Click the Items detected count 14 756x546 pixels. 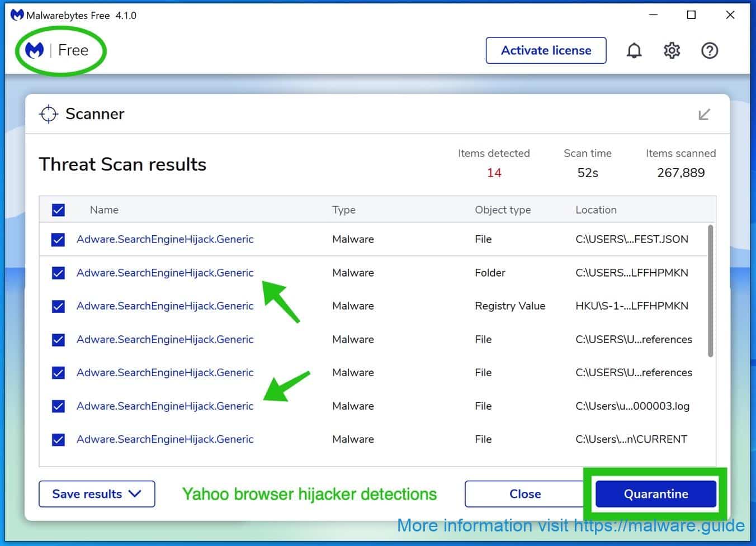coord(494,173)
